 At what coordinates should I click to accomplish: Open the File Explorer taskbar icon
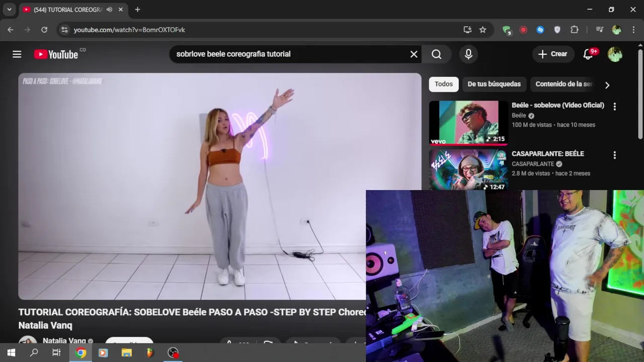(x=126, y=353)
